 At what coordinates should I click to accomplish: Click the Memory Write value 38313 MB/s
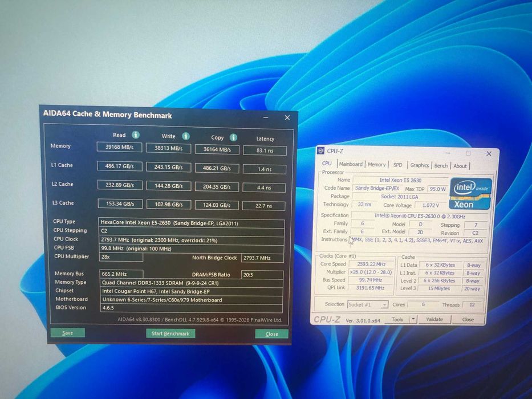pyautogui.click(x=168, y=148)
